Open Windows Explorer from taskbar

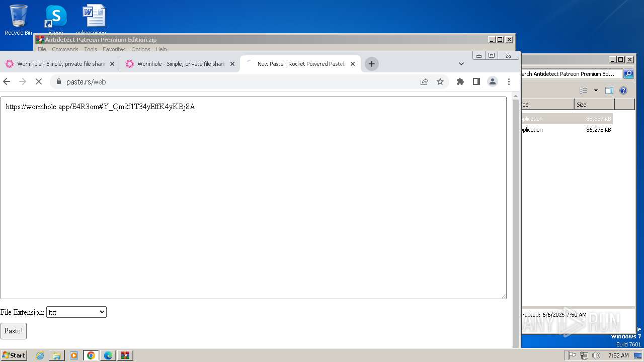click(x=57, y=355)
